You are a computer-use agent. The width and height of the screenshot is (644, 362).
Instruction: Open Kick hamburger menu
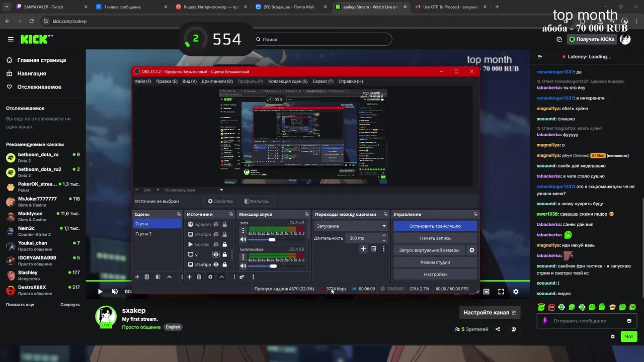click(x=11, y=39)
